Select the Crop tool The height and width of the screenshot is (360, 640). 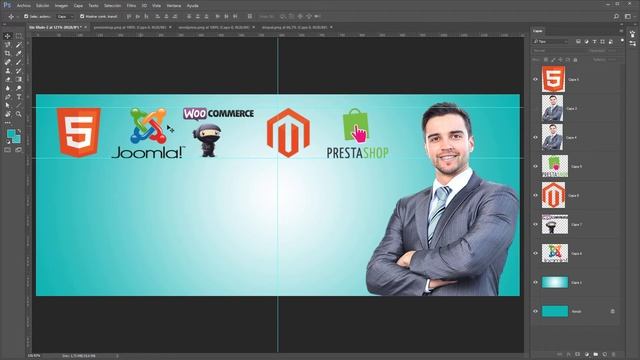coord(7,53)
